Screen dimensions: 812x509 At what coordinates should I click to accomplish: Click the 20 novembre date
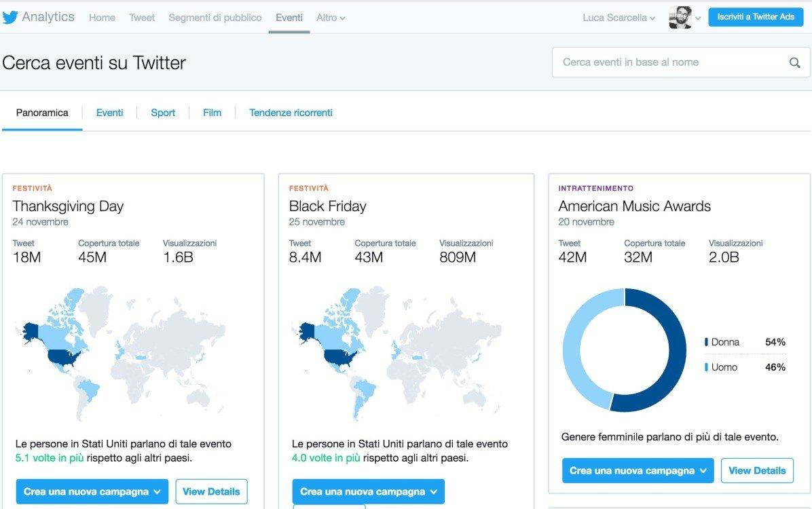coord(586,222)
